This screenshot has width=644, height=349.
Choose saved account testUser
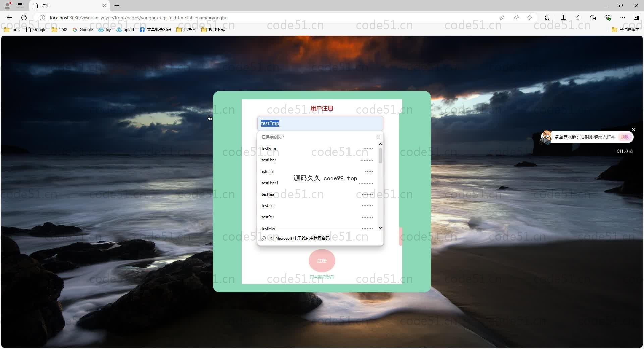317,160
